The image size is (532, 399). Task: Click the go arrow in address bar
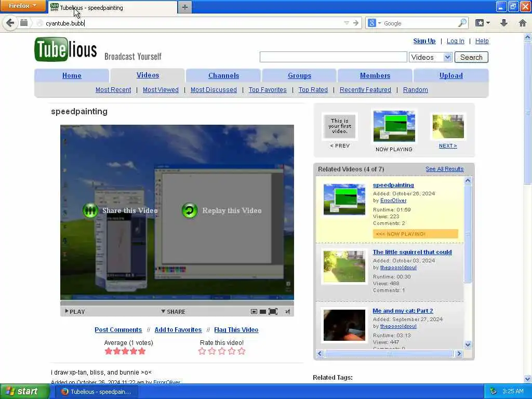(x=355, y=23)
